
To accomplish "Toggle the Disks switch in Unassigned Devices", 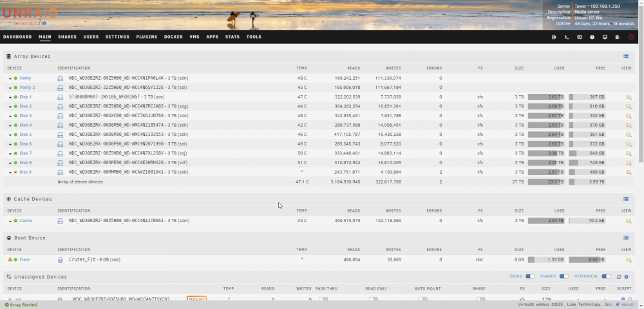I will coord(530,277).
